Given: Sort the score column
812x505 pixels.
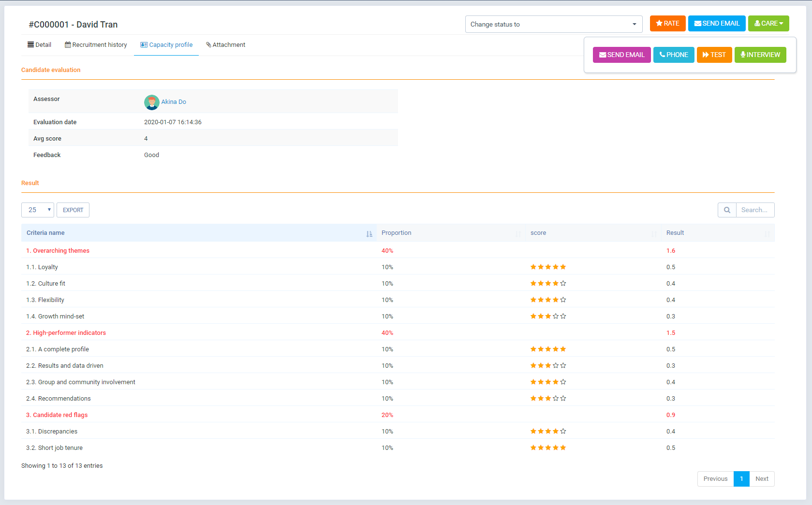Looking at the screenshot, I should coord(654,233).
